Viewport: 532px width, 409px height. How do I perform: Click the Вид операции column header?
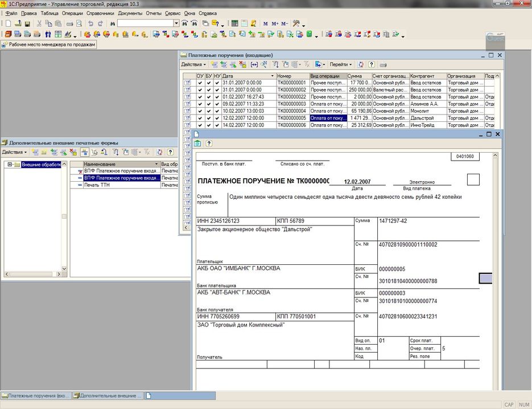[x=328, y=76]
